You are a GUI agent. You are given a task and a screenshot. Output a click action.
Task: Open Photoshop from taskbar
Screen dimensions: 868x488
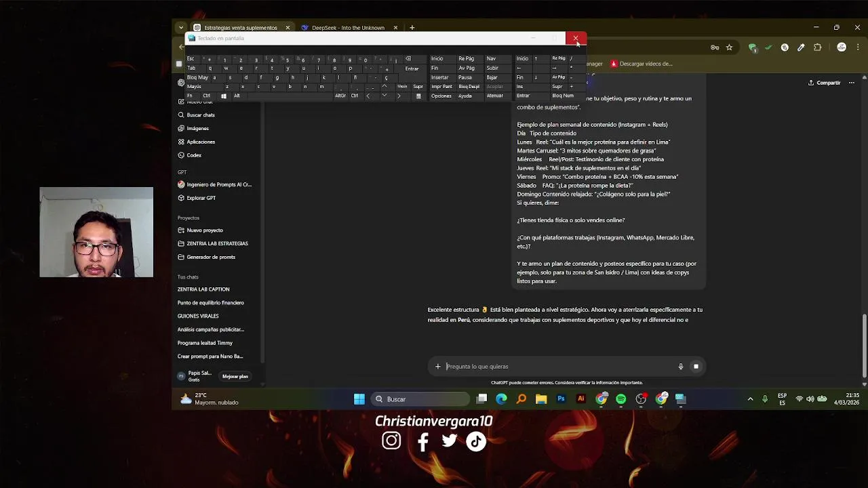pyautogui.click(x=561, y=399)
